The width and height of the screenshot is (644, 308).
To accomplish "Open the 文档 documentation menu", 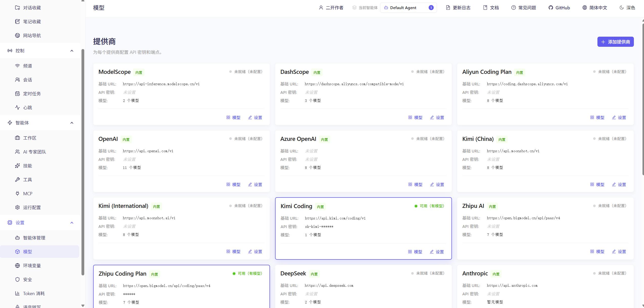I will (x=490, y=8).
